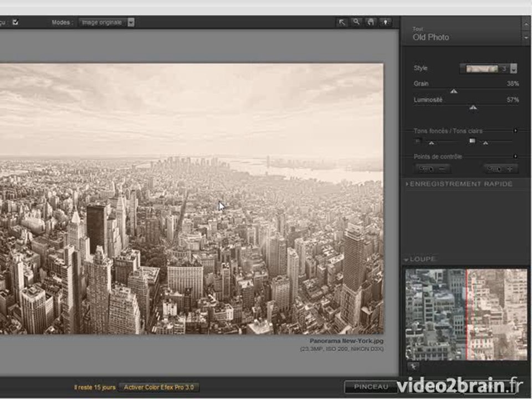The image size is (532, 399).
Task: Expand the Points de contrôle section
Action: (515, 156)
